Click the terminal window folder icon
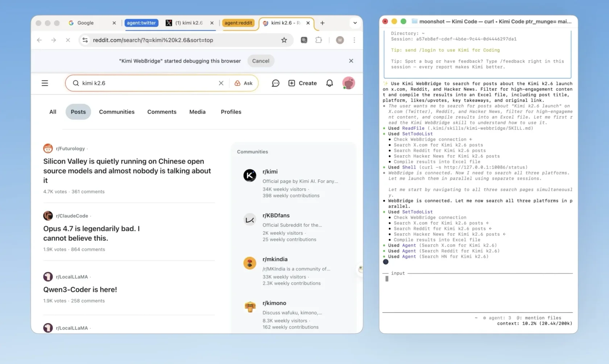 click(414, 21)
